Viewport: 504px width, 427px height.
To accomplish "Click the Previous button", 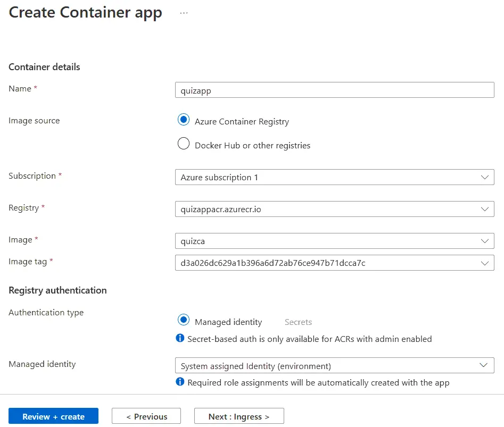I will tap(146, 416).
